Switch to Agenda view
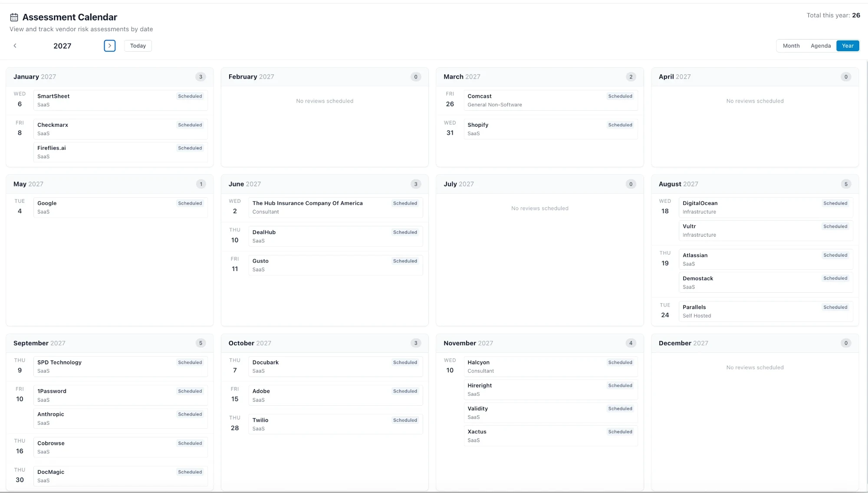868x493 pixels. pos(820,46)
